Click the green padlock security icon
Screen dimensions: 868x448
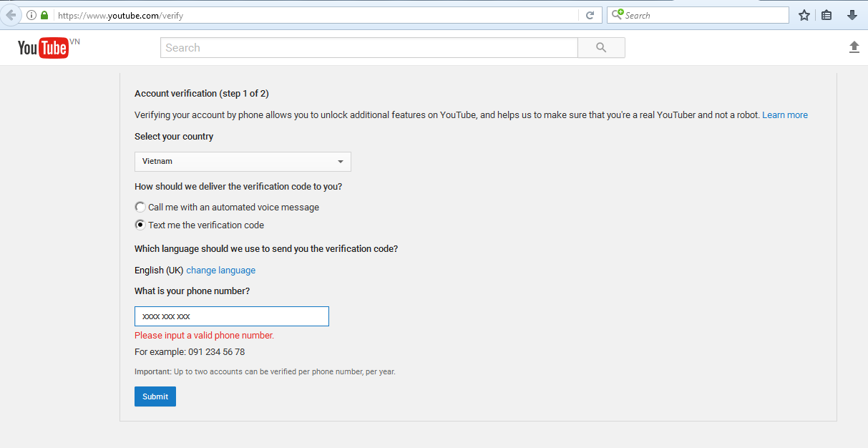pos(44,15)
